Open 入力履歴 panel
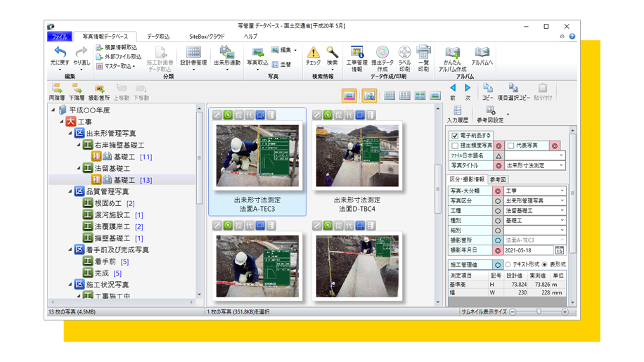The image size is (644, 362). pyautogui.click(x=457, y=114)
